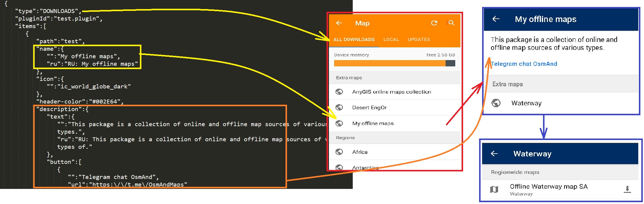This screenshot has width=644, height=204.
Task: Select the Waterway entry under Extra maps
Action: [526, 103]
